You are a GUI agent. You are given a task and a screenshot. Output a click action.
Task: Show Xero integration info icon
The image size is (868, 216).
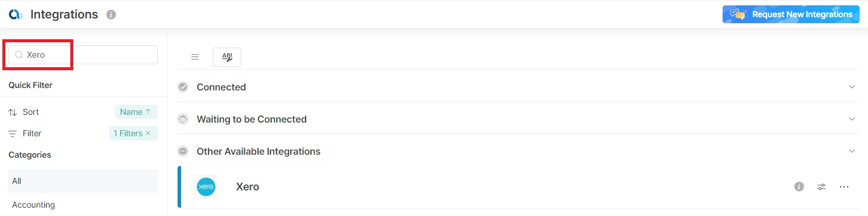point(799,187)
